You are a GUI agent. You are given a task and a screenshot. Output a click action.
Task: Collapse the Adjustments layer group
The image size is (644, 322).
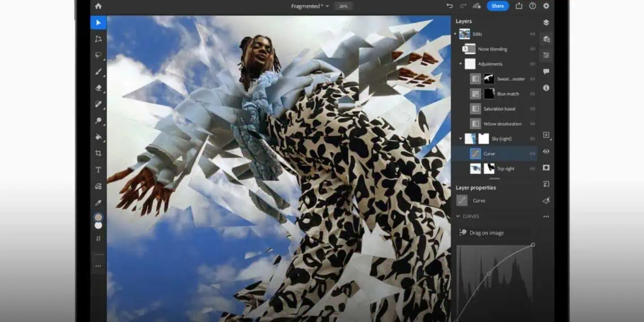tap(461, 64)
